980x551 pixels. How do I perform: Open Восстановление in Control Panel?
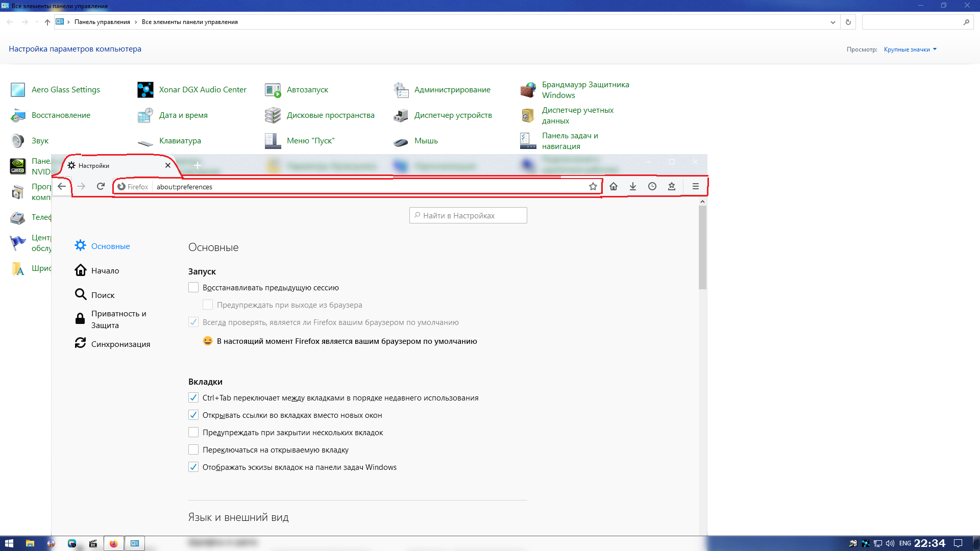[x=50, y=115]
